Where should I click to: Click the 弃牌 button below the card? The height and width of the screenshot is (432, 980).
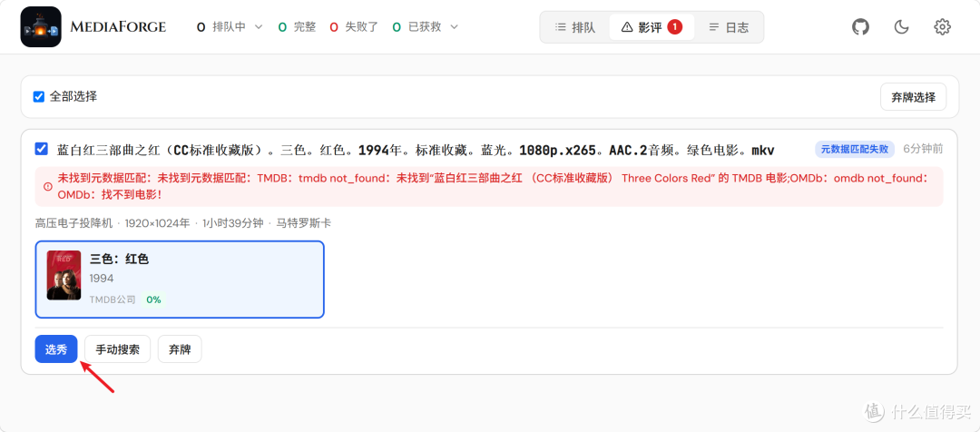(180, 349)
